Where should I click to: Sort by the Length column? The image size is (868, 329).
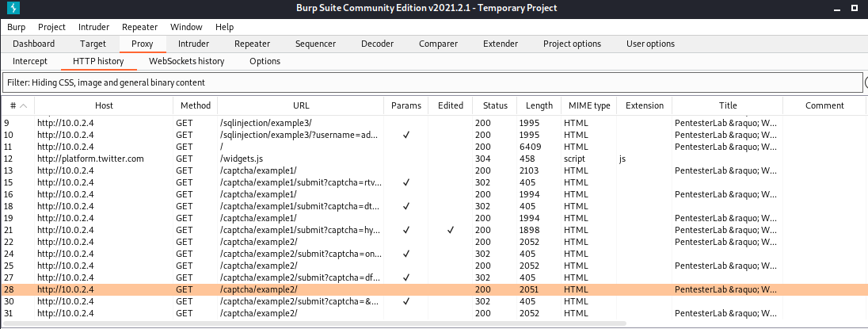pos(539,105)
